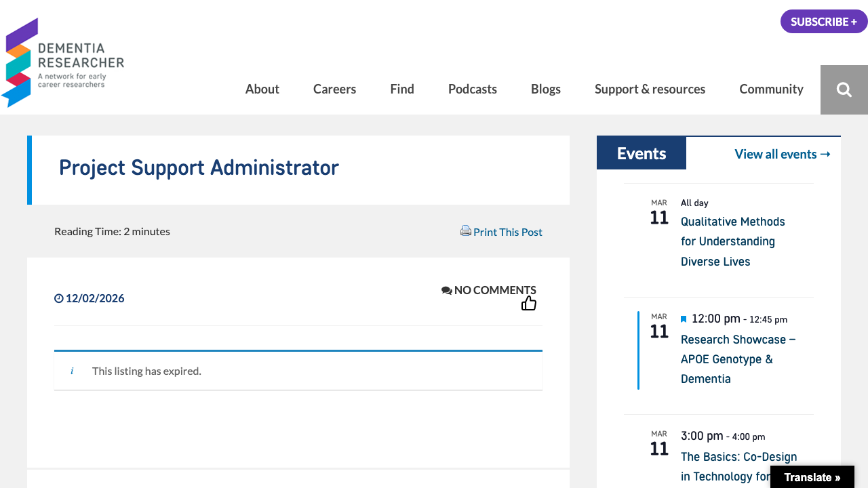This screenshot has height=488, width=868.
Task: Open the Podcasts menu
Action: click(472, 89)
